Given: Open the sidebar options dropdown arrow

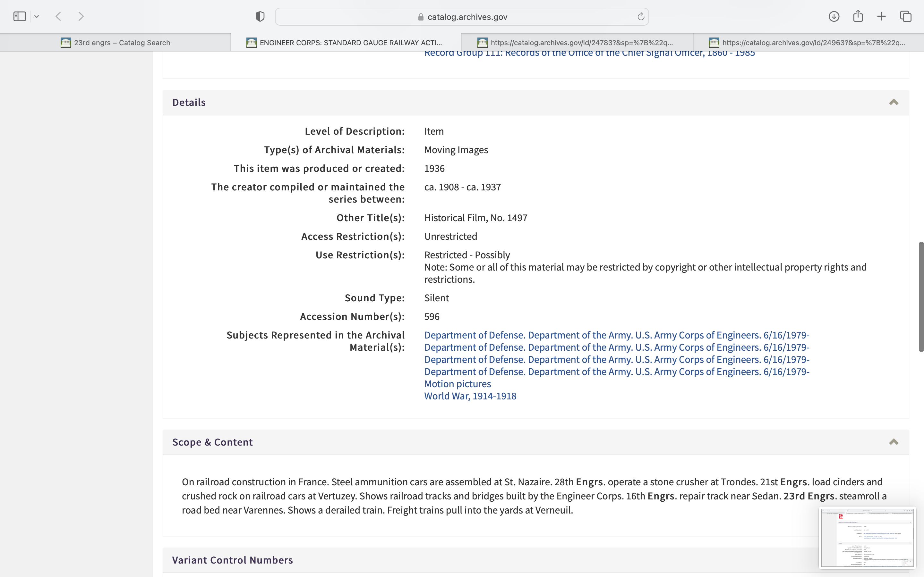Looking at the screenshot, I should (37, 16).
